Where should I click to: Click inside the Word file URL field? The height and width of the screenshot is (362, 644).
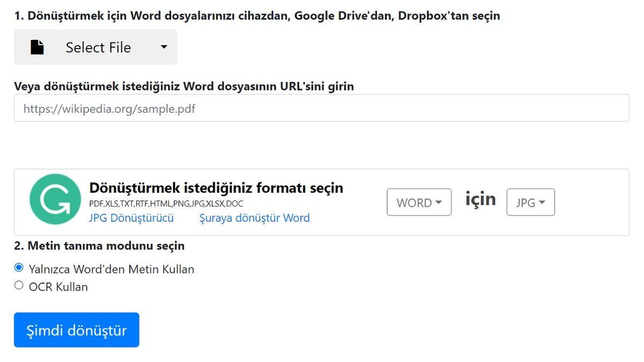(322, 108)
